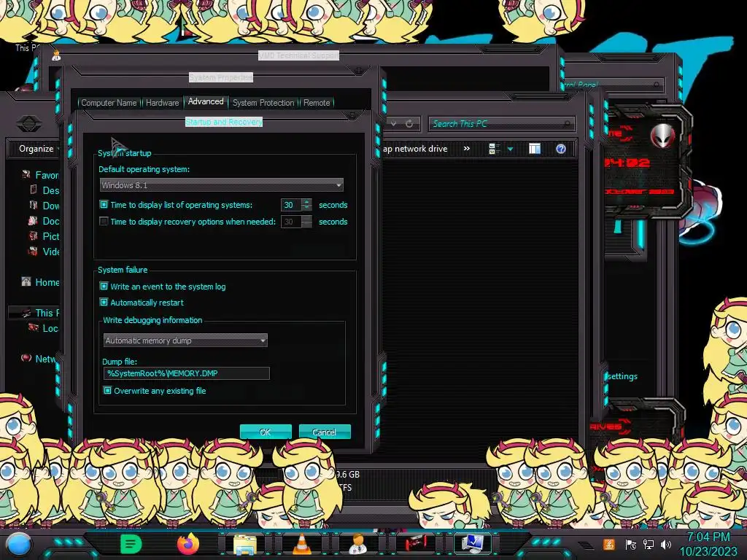Open the network tray icon
This screenshot has width=747, height=560.
pos(648,545)
